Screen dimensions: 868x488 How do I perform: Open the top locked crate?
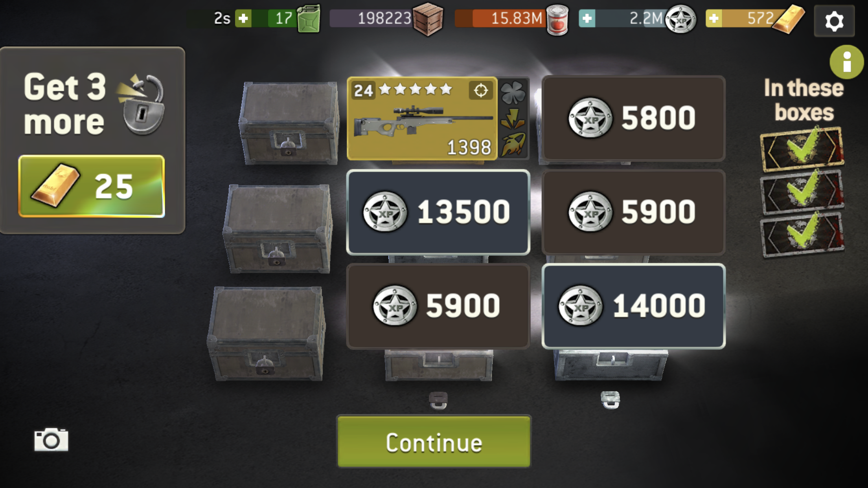pos(289,123)
